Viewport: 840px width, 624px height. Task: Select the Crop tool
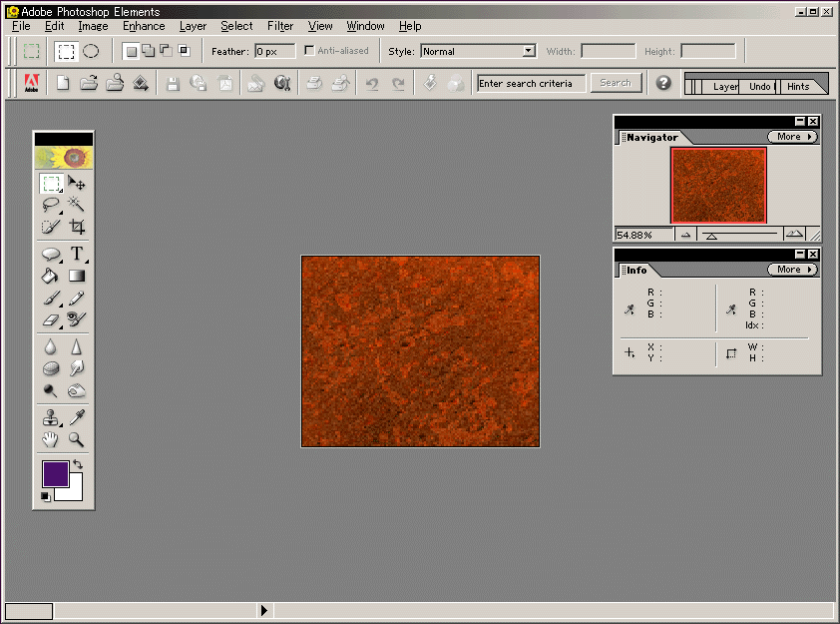pos(77,228)
